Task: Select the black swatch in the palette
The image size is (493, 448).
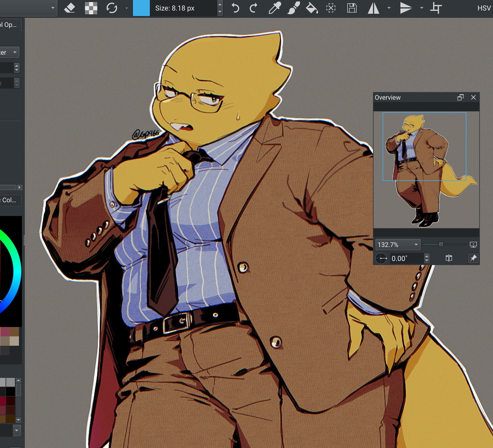Action: pyautogui.click(x=11, y=392)
